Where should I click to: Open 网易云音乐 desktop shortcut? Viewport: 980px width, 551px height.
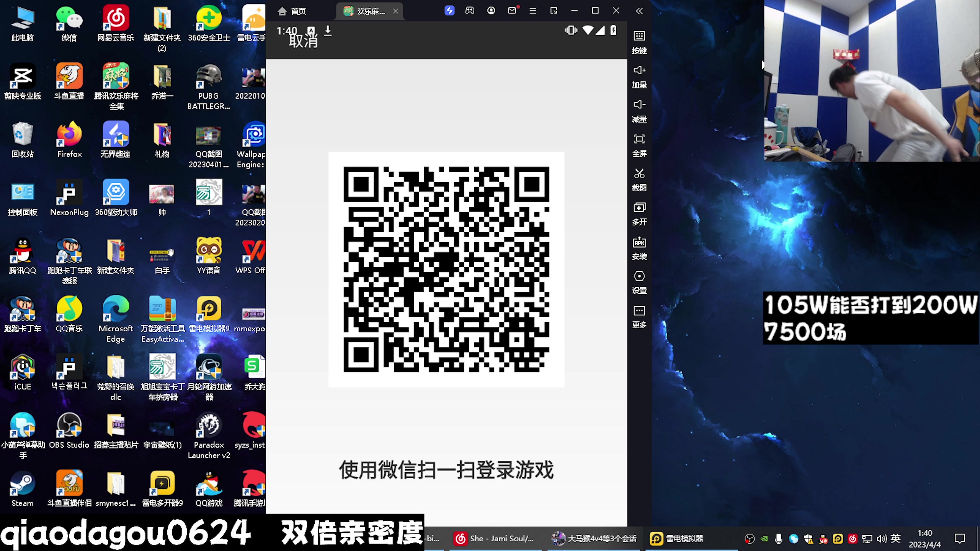116,24
